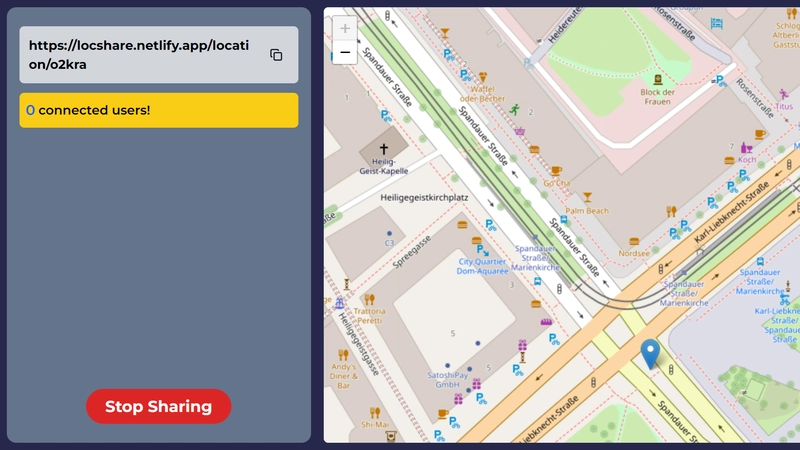The height and width of the screenshot is (450, 800).
Task: Zoom in on the map
Action: 345,28
